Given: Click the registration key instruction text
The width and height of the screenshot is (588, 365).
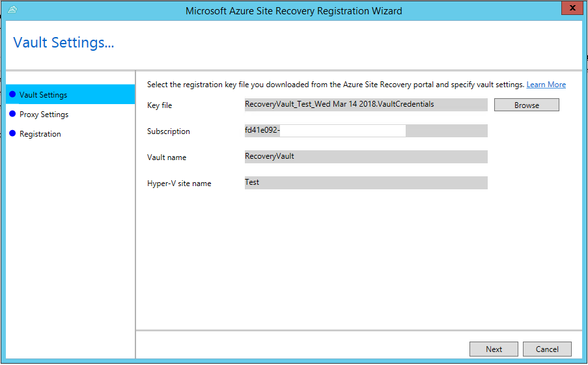Looking at the screenshot, I should pos(335,85).
